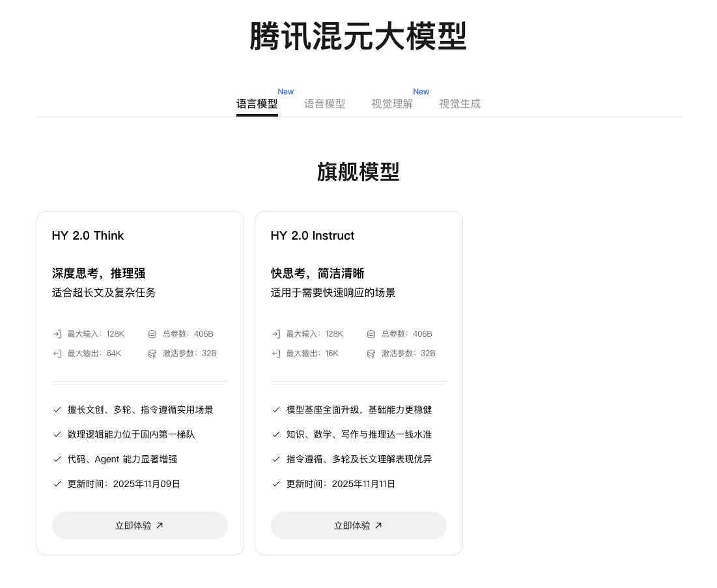717x588 pixels.
Task: Click the total parameters icon in HY 2.0 Instruct card
Action: pyautogui.click(x=371, y=334)
